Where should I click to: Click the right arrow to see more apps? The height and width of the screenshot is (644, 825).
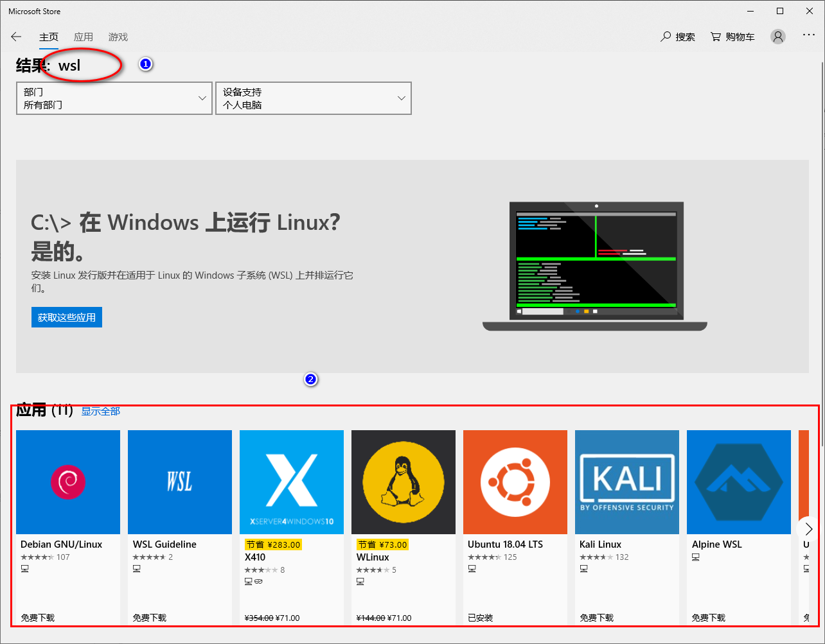[x=808, y=529]
